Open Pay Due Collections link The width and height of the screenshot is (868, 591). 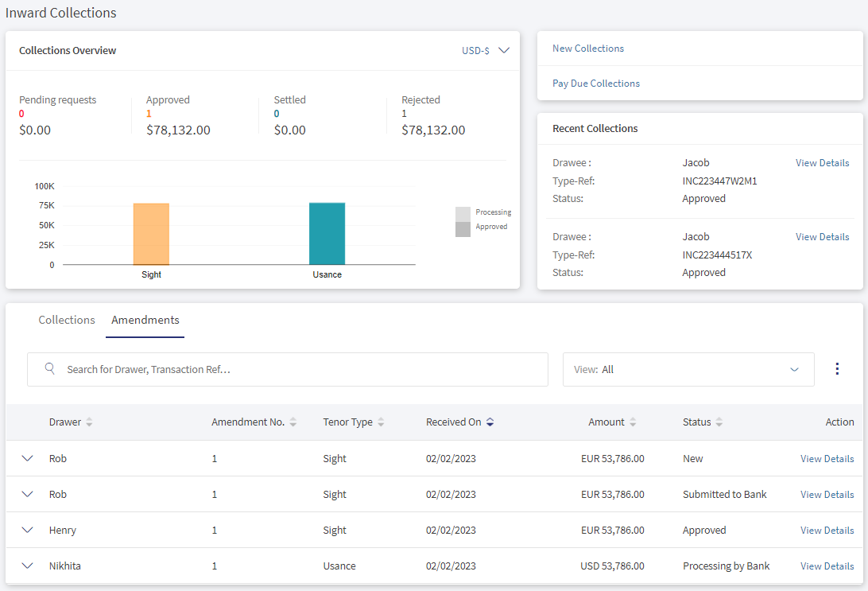[595, 84]
